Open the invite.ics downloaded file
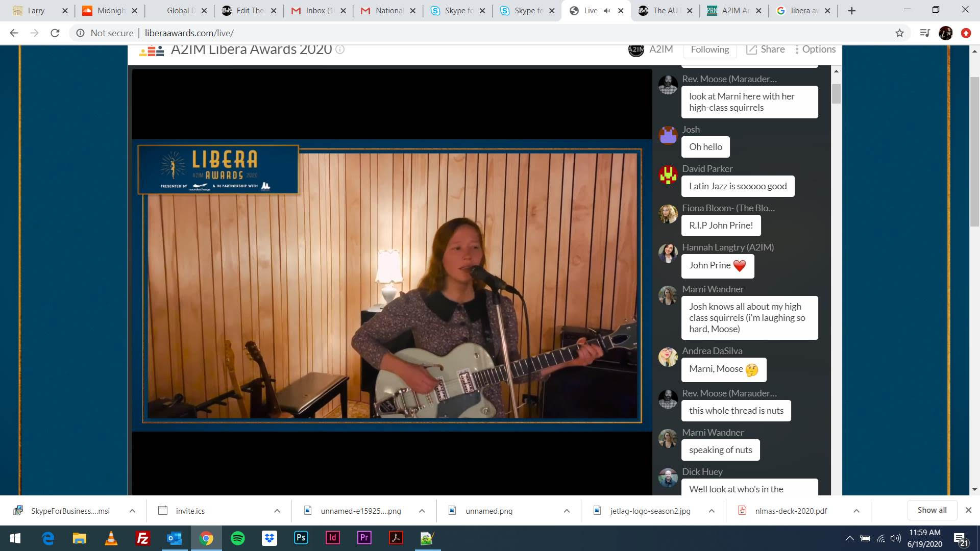This screenshot has height=551, width=980. coord(190,511)
